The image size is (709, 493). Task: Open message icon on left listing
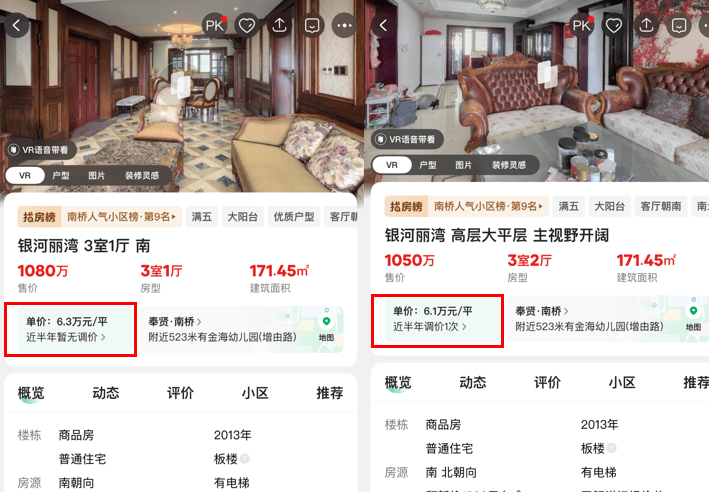[312, 25]
